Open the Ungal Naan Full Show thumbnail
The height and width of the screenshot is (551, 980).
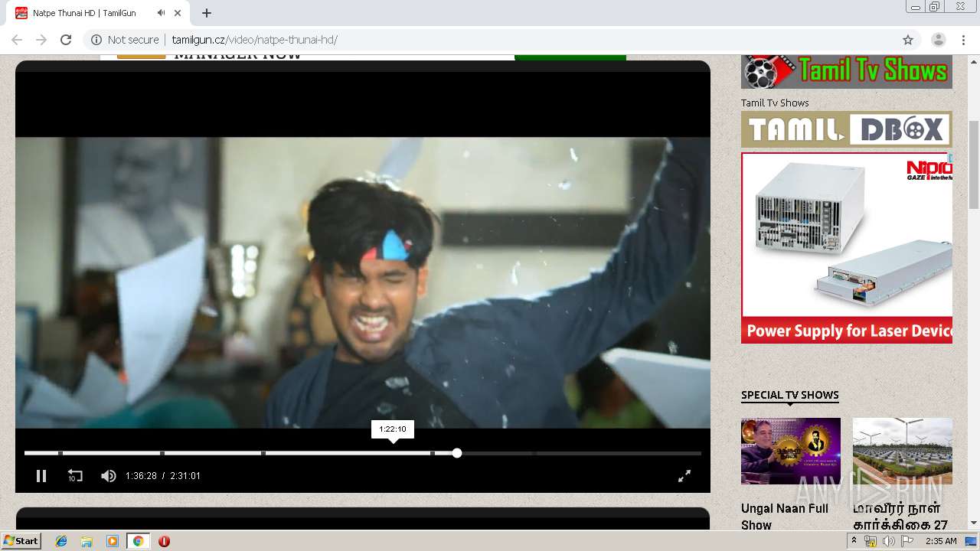pyautogui.click(x=791, y=451)
